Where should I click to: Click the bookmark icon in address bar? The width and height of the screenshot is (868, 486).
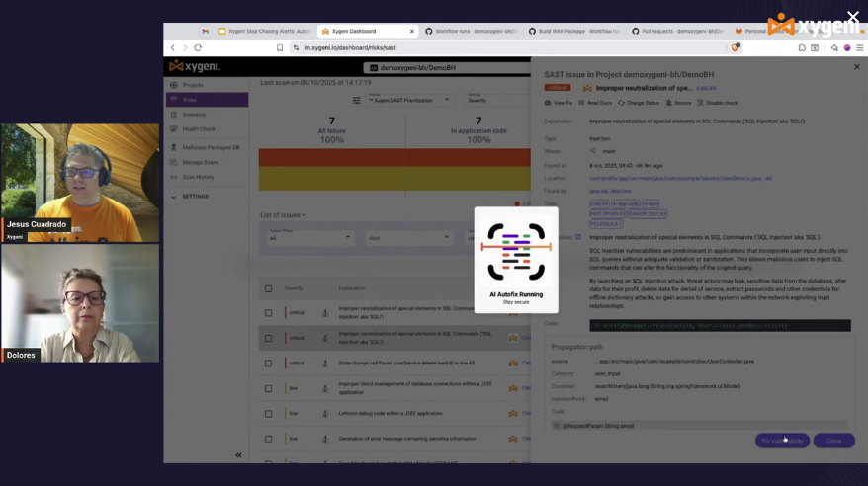pos(280,48)
